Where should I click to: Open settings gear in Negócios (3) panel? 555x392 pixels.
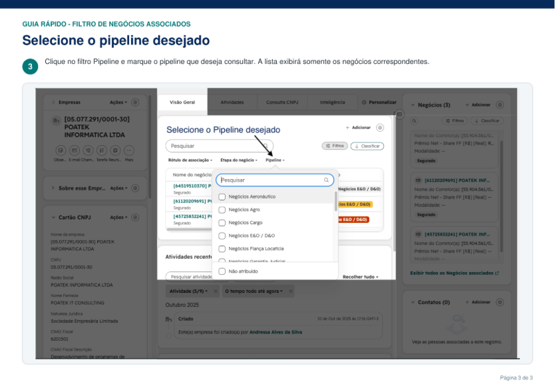tap(499, 104)
